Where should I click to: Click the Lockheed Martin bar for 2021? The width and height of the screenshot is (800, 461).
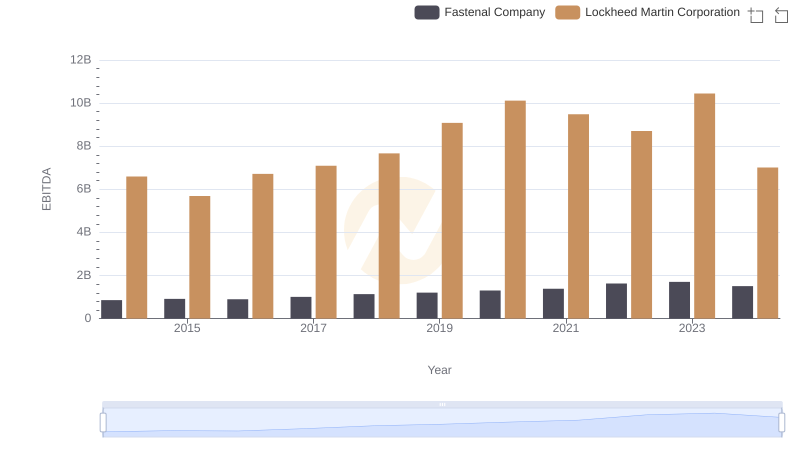(x=579, y=216)
